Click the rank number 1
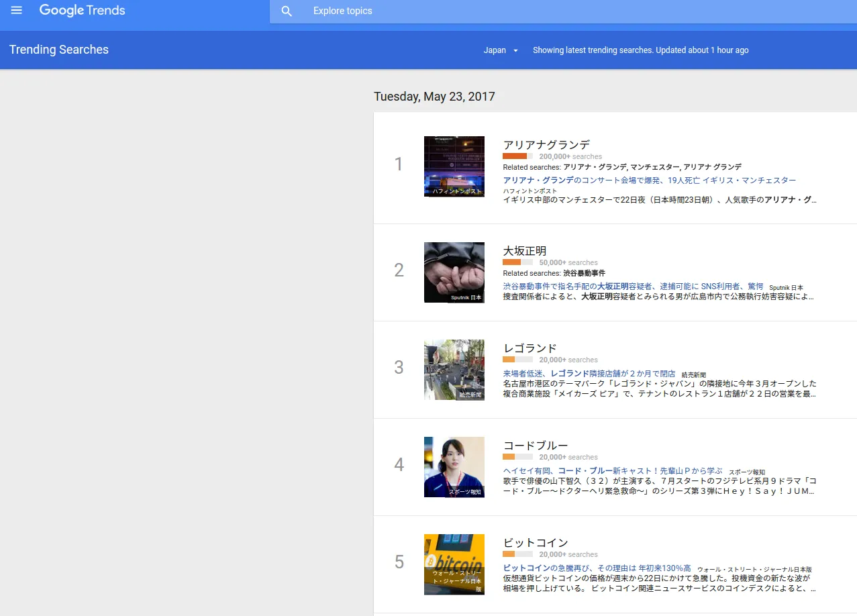 coord(399,164)
